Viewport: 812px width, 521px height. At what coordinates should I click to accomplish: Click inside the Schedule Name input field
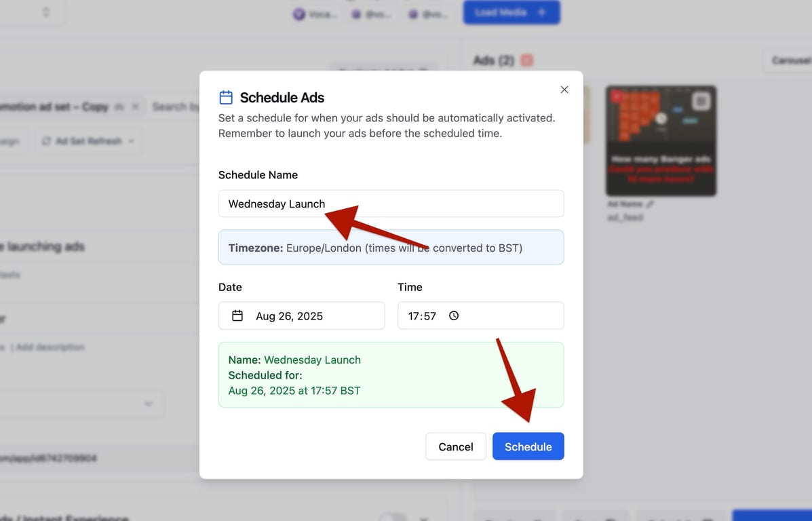(391, 204)
